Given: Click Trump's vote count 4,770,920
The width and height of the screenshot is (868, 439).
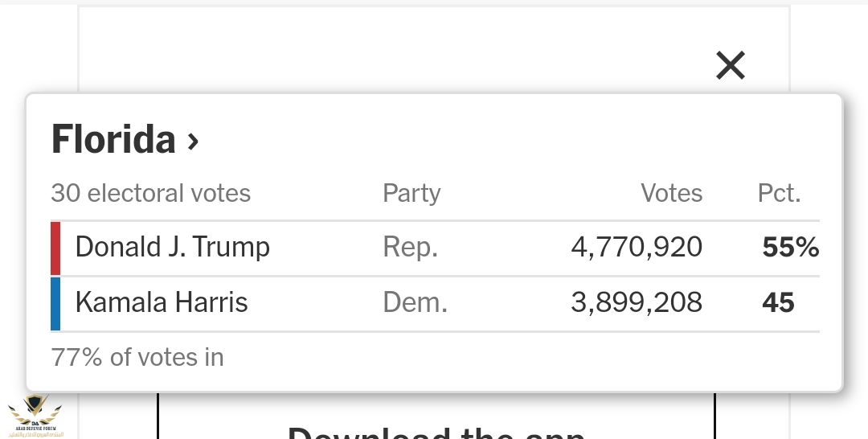Looking at the screenshot, I should (x=637, y=248).
